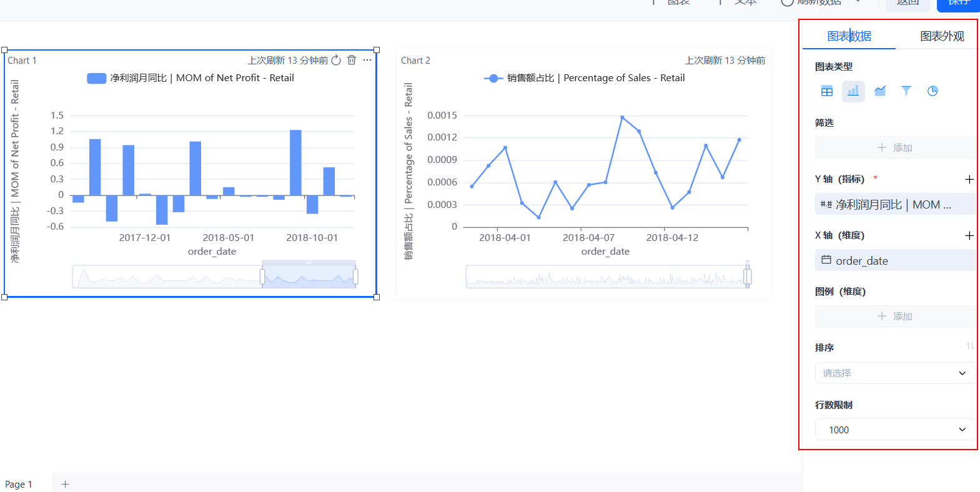
Task: Click the order_date axis label under Chart 2
Action: point(605,252)
